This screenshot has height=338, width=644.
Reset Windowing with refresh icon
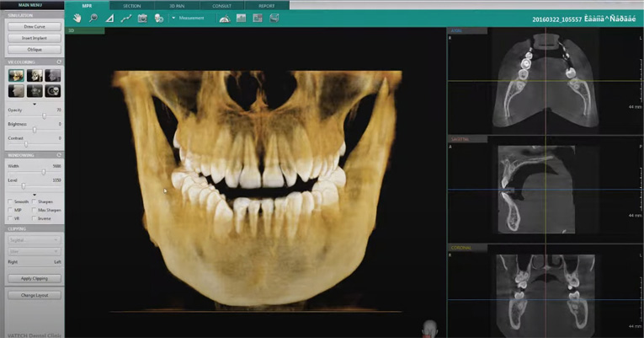tap(59, 154)
